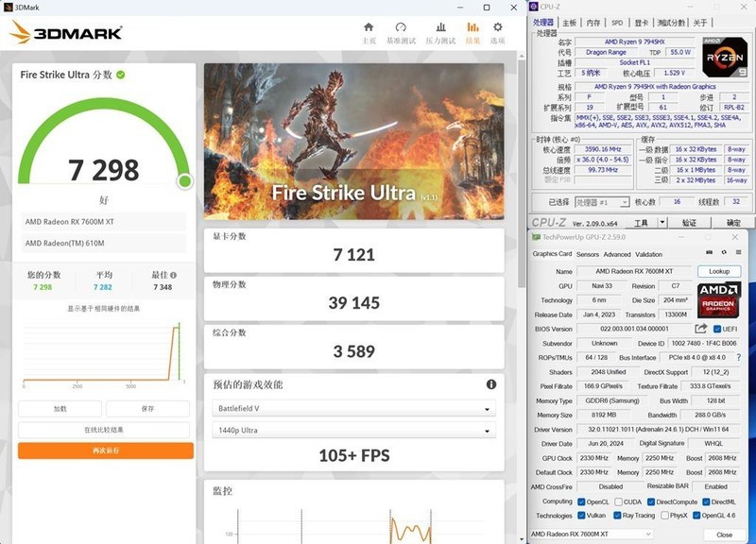Open the 3DMark options gear icon
The width and height of the screenshot is (756, 544).
[497, 28]
